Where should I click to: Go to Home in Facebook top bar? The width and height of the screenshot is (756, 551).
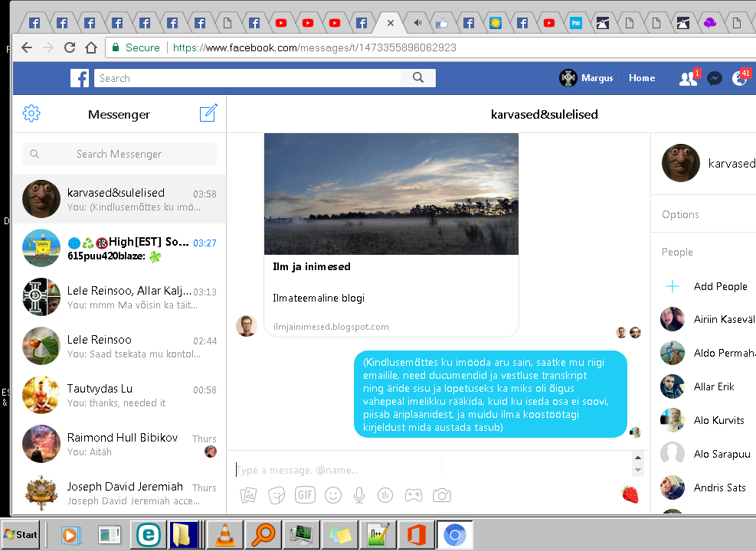point(642,78)
